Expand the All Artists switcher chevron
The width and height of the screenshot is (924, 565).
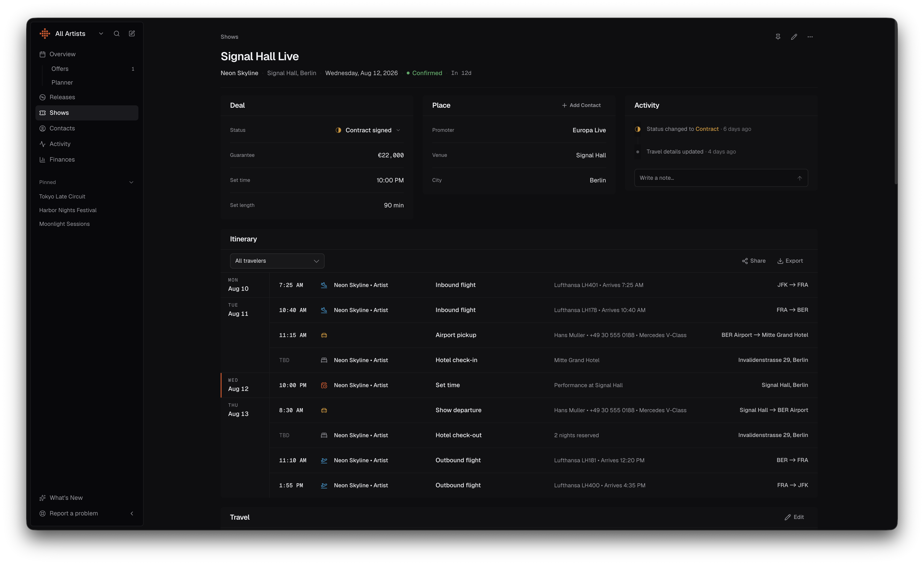pyautogui.click(x=101, y=34)
